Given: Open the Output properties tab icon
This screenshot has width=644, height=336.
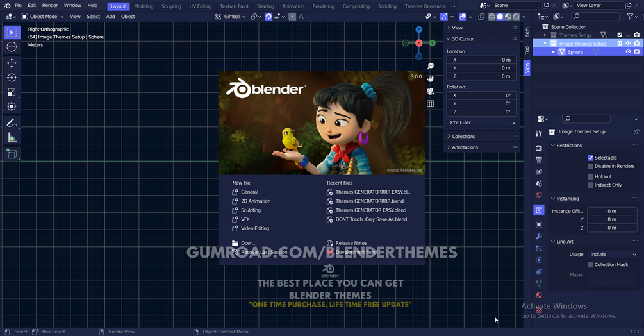Looking at the screenshot, I should click(539, 160).
